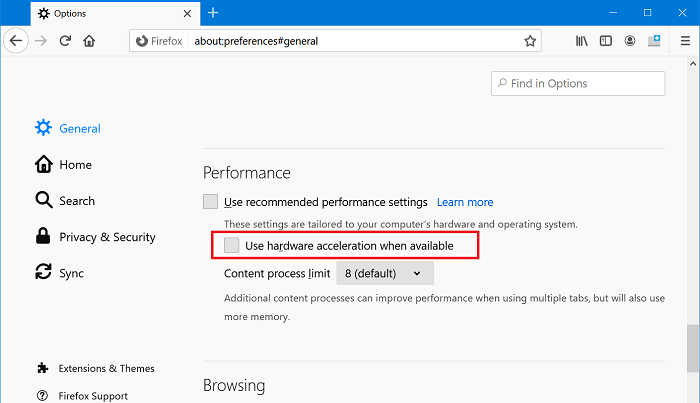Open the Library icon in toolbar
This screenshot has height=403, width=700.
point(581,41)
